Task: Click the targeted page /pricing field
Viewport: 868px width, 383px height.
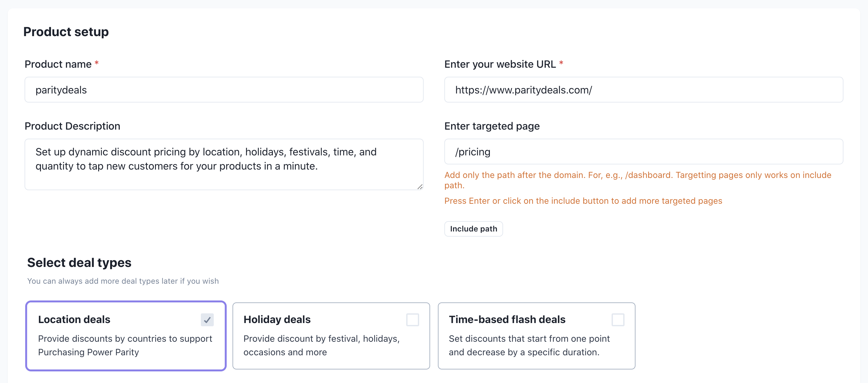Action: tap(643, 152)
